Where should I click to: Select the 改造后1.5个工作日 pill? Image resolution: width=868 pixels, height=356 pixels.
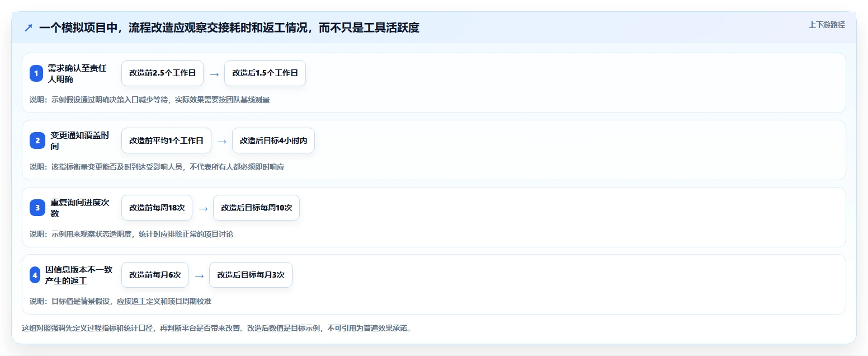[x=265, y=73]
